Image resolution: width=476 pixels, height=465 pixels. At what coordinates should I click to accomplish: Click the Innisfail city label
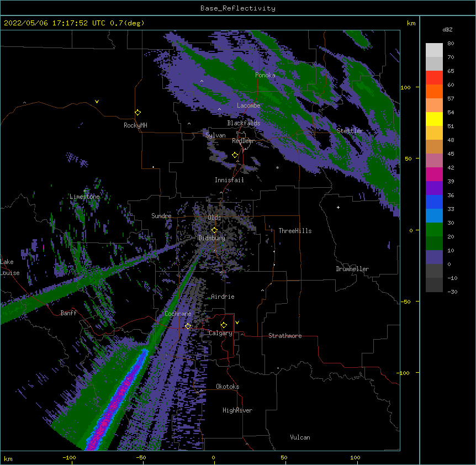click(229, 180)
